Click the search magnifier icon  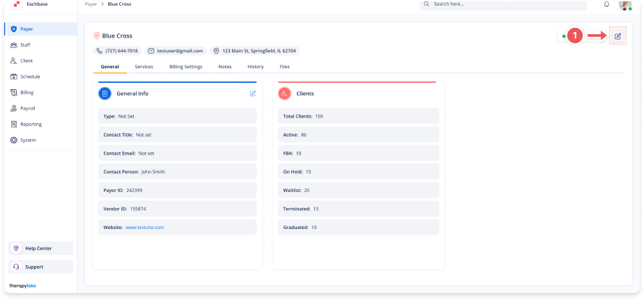click(427, 3)
